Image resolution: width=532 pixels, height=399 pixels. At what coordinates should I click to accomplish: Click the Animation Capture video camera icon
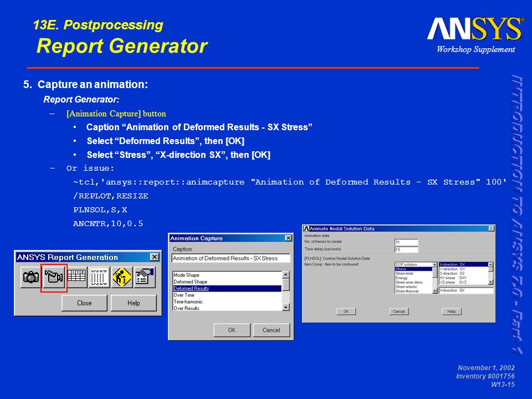pos(54,278)
